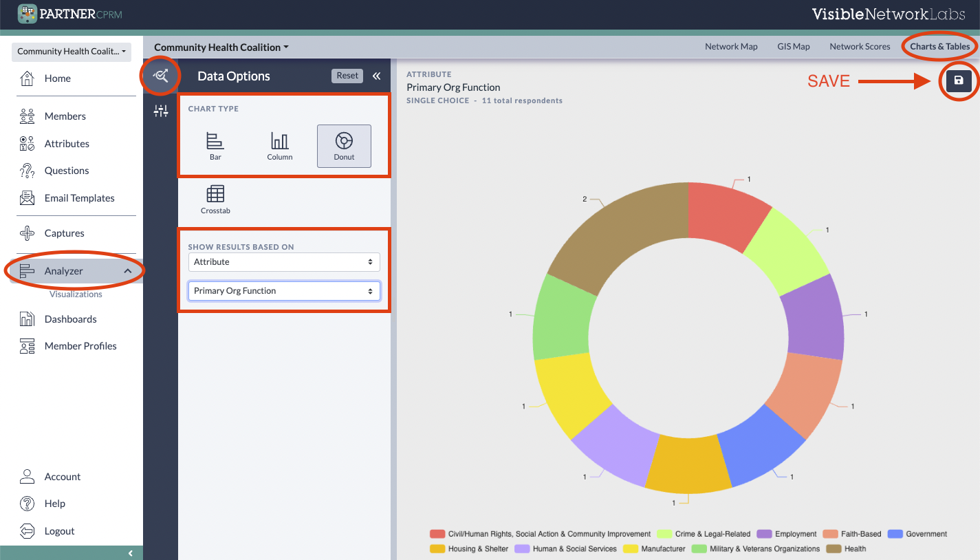This screenshot has height=560, width=980.
Task: Open the Primary Org Function dropdown
Action: pyautogui.click(x=283, y=291)
